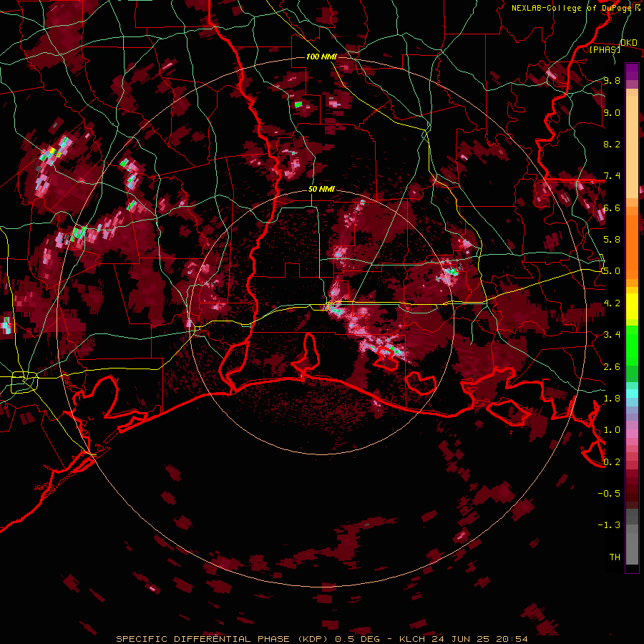Select the 4.2 value on the scale
644x644 pixels.
[612, 303]
